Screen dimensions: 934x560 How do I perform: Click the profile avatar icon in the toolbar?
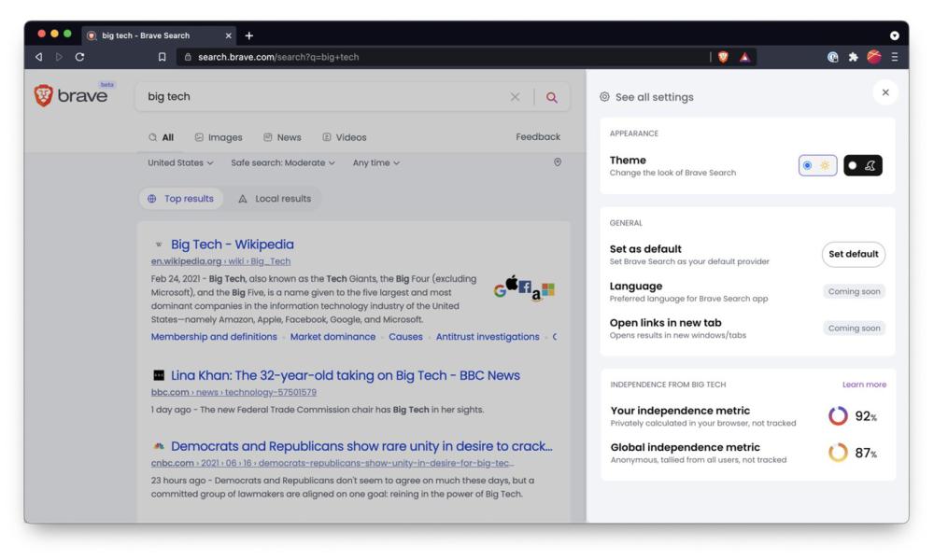tap(874, 57)
